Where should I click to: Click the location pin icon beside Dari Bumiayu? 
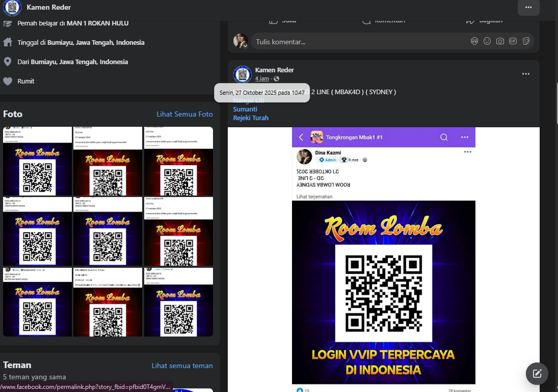(8, 62)
